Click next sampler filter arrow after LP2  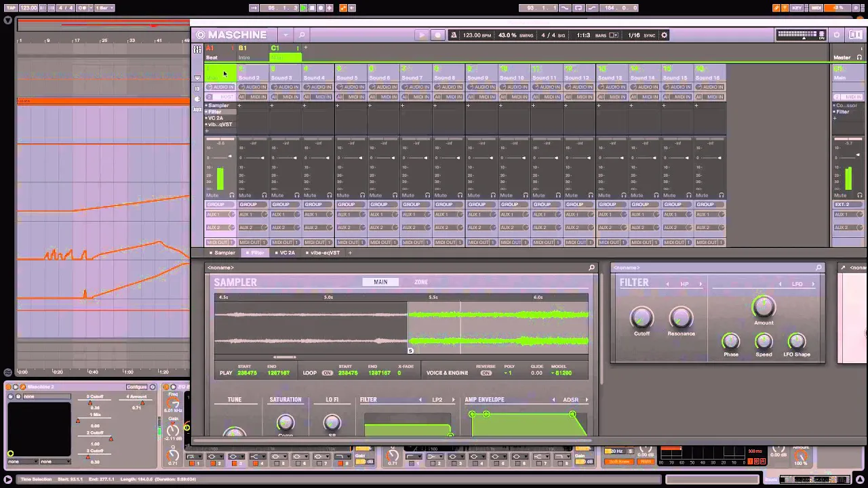[x=453, y=400]
